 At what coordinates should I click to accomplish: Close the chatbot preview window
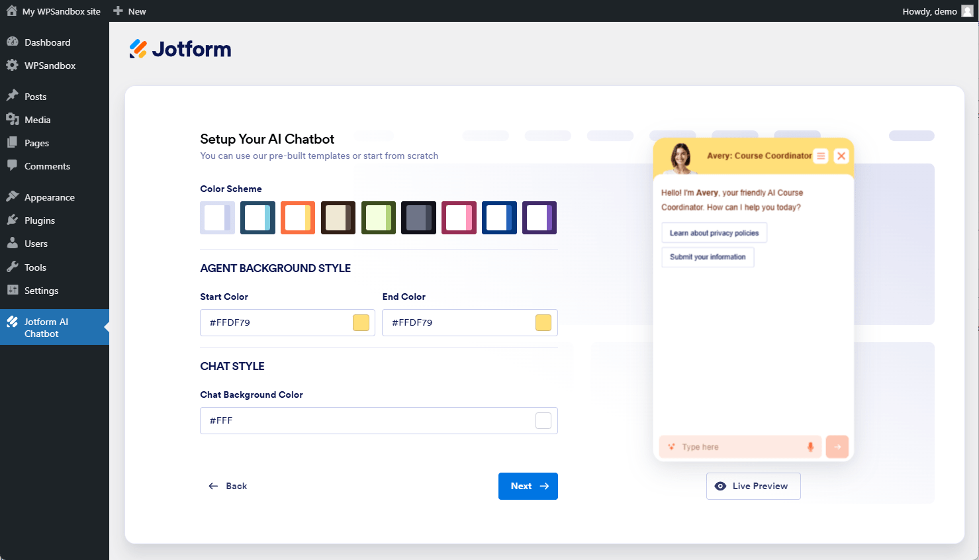click(841, 156)
